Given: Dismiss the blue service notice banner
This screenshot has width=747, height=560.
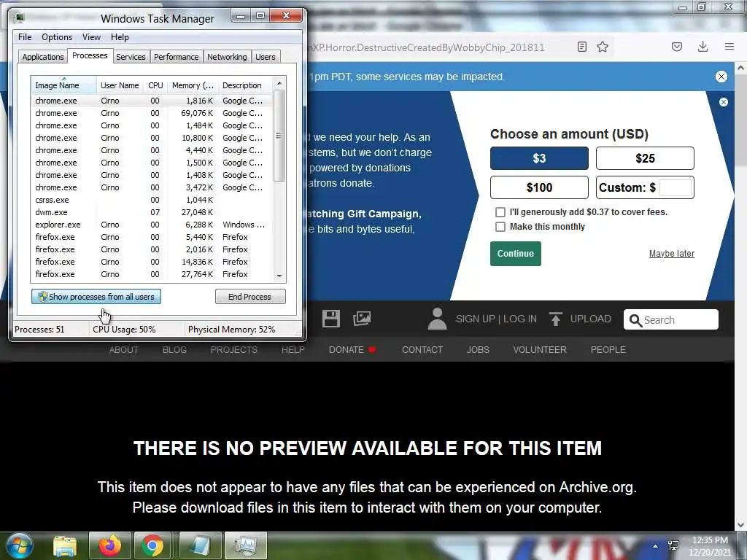Looking at the screenshot, I should click(721, 77).
